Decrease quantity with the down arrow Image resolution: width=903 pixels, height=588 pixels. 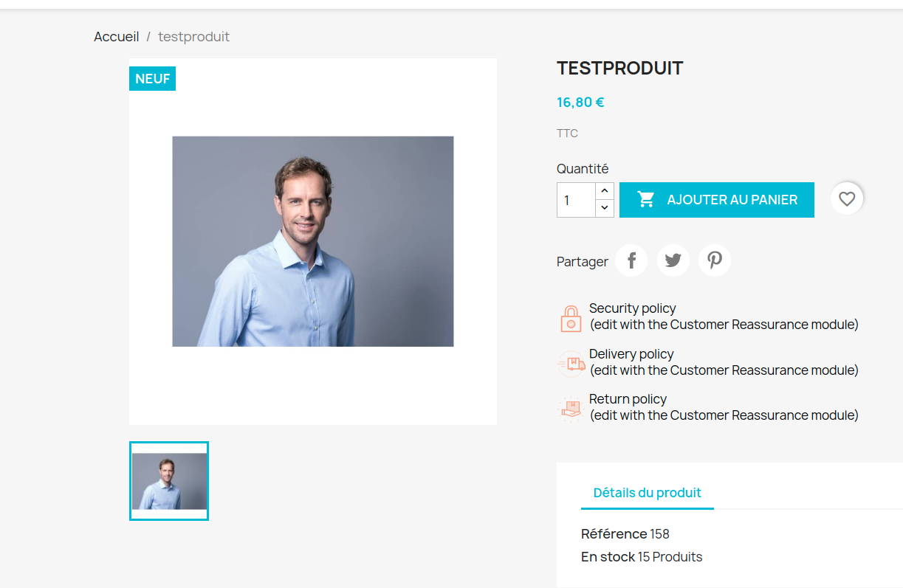tap(604, 209)
